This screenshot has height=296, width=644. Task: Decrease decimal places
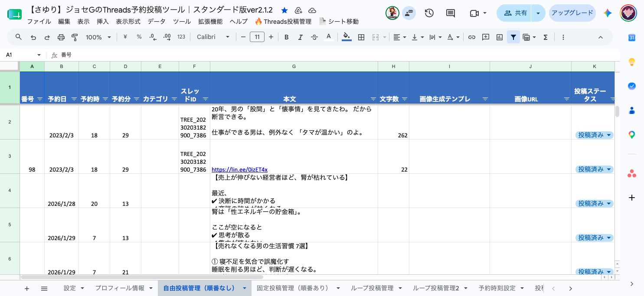(153, 37)
